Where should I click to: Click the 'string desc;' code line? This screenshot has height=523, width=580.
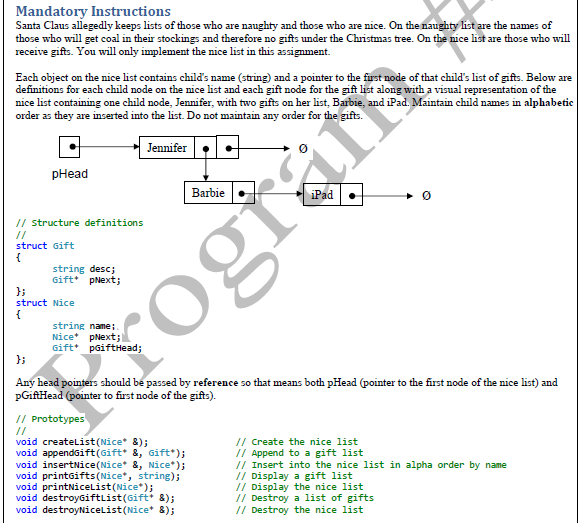click(84, 269)
